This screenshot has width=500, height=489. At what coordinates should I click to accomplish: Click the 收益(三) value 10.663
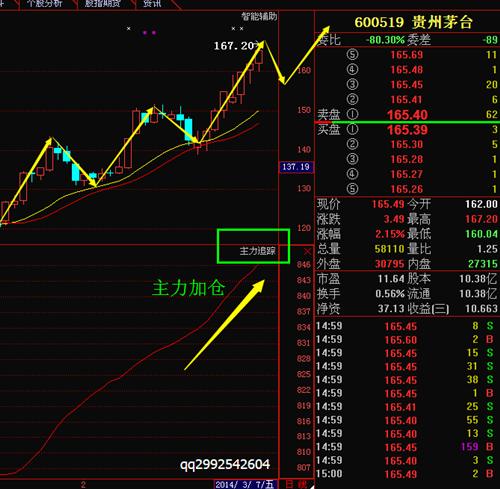481,309
